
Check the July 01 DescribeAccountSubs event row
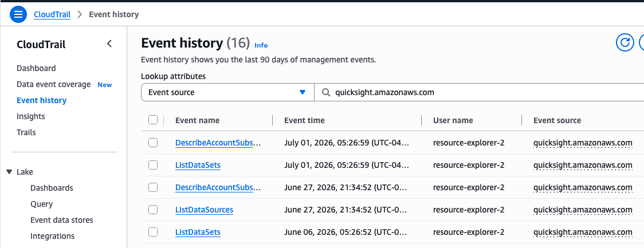(153, 143)
